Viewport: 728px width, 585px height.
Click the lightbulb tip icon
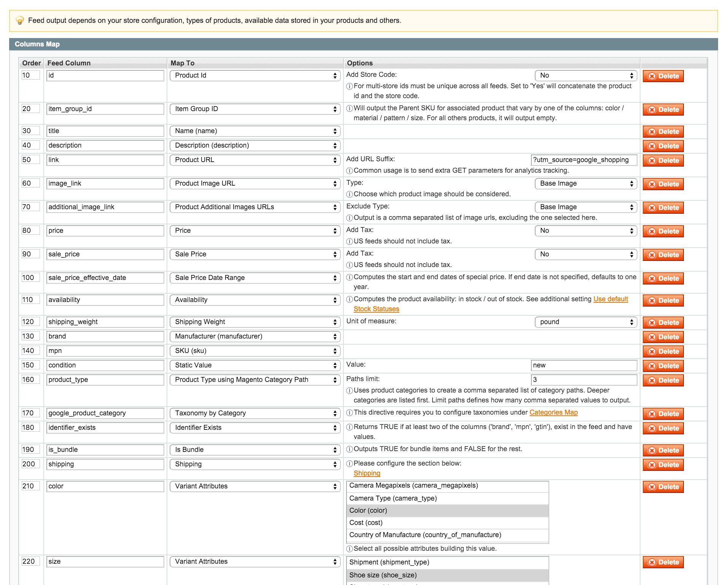point(20,21)
